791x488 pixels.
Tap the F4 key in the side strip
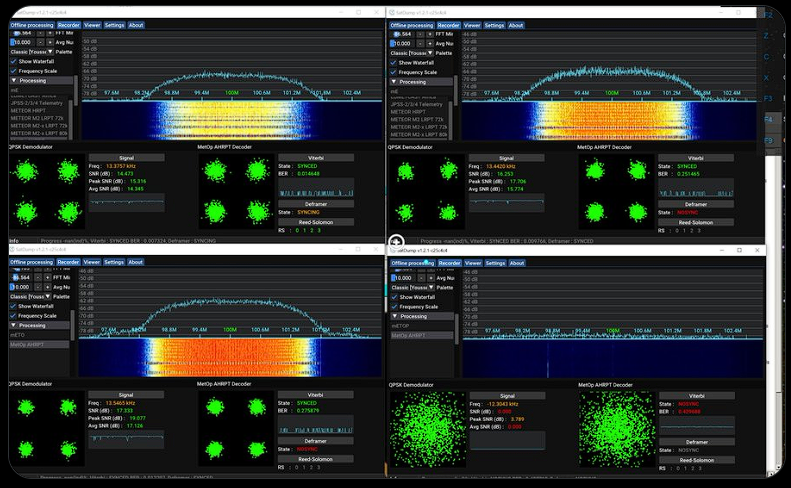[x=768, y=119]
